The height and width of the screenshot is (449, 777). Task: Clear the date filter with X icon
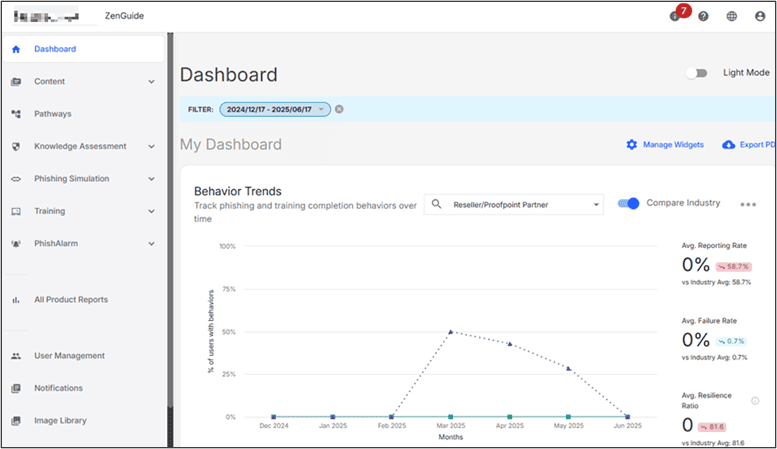point(339,109)
